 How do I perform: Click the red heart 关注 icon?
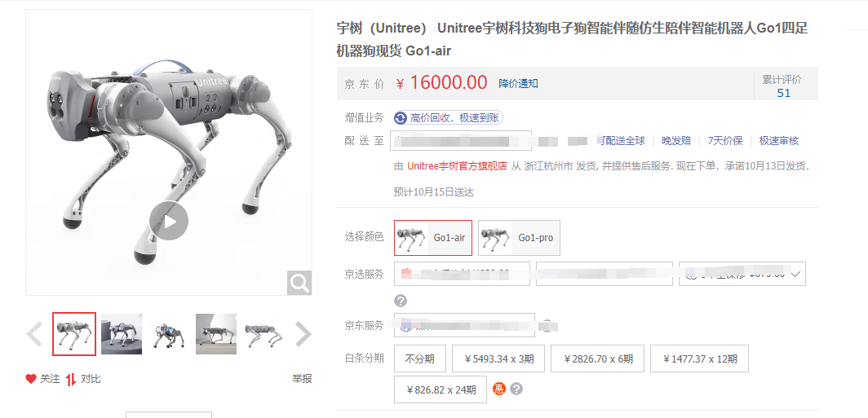click(31, 379)
